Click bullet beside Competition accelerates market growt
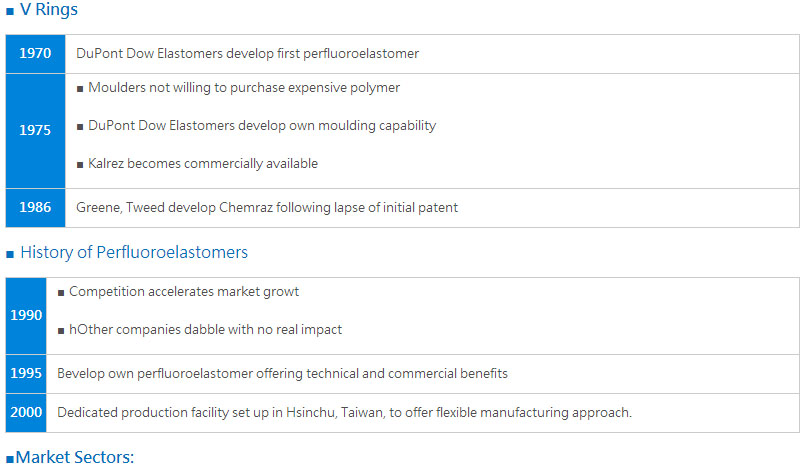Image resolution: width=806 pixels, height=472 pixels. point(61,293)
